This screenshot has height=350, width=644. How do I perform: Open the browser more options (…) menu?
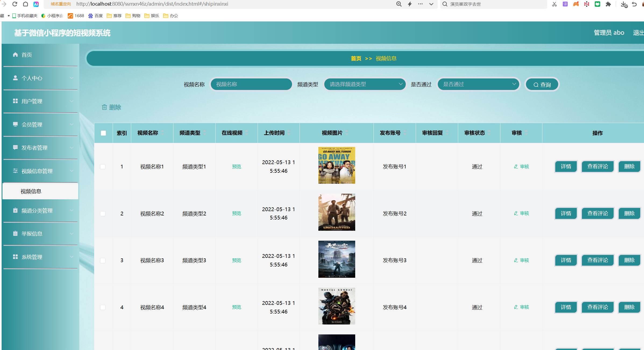[421, 4]
